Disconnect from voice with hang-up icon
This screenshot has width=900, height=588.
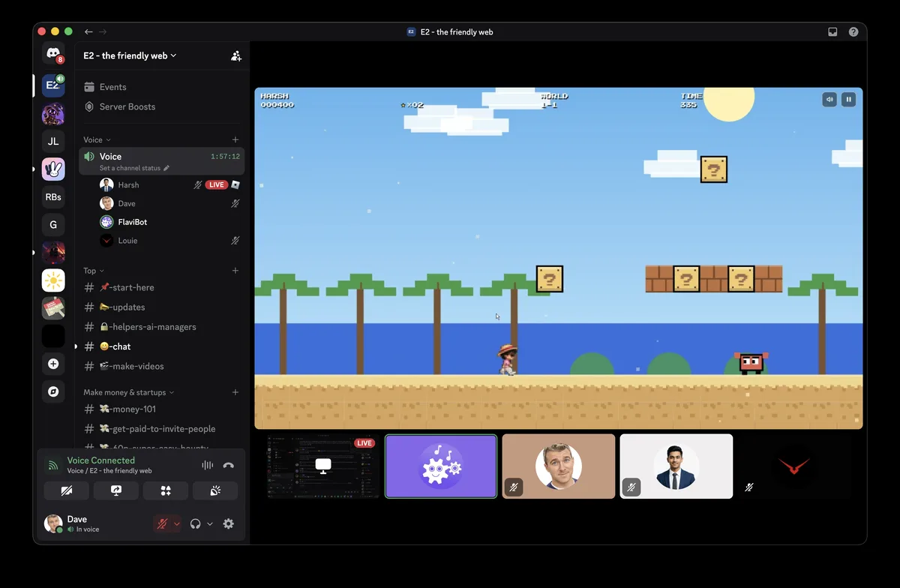pyautogui.click(x=229, y=465)
